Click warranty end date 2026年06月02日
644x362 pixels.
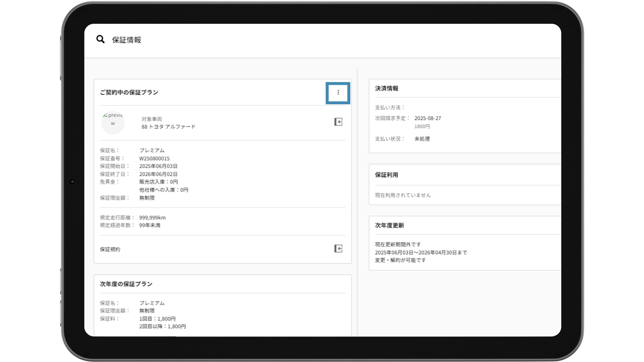(158, 174)
